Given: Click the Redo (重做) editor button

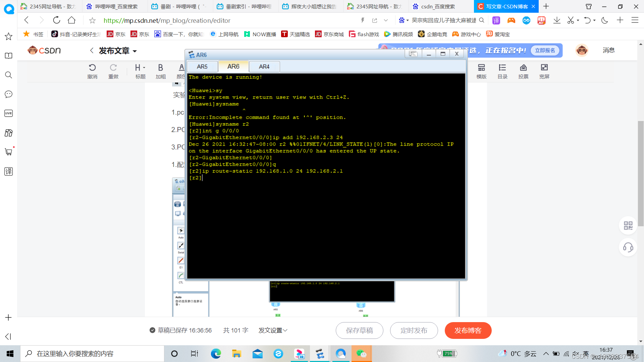Looking at the screenshot, I should tap(113, 71).
